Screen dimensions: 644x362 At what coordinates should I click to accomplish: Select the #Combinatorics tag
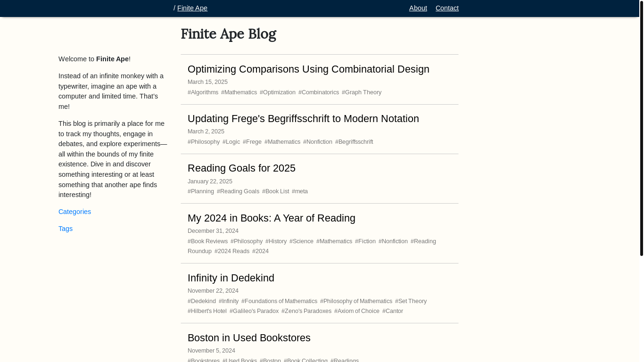(x=319, y=92)
